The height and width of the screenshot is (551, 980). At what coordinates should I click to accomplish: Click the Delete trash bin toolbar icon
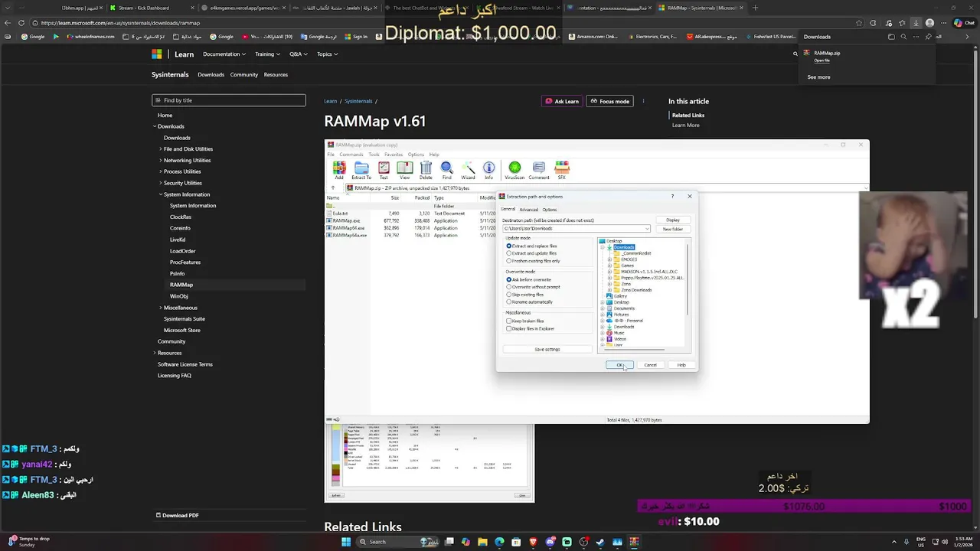(x=426, y=170)
